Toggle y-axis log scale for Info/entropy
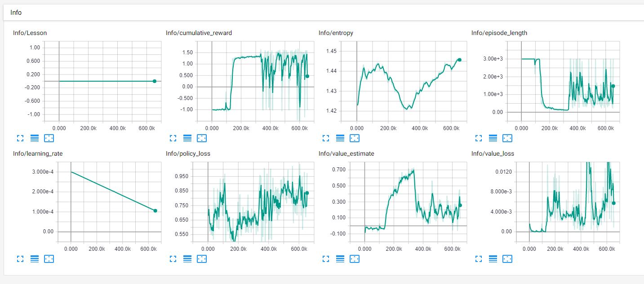This screenshot has height=284, width=644. tap(340, 138)
